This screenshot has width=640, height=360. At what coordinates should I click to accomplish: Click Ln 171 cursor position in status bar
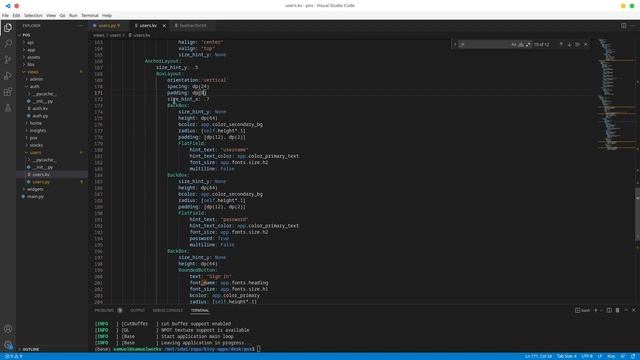click(538, 356)
